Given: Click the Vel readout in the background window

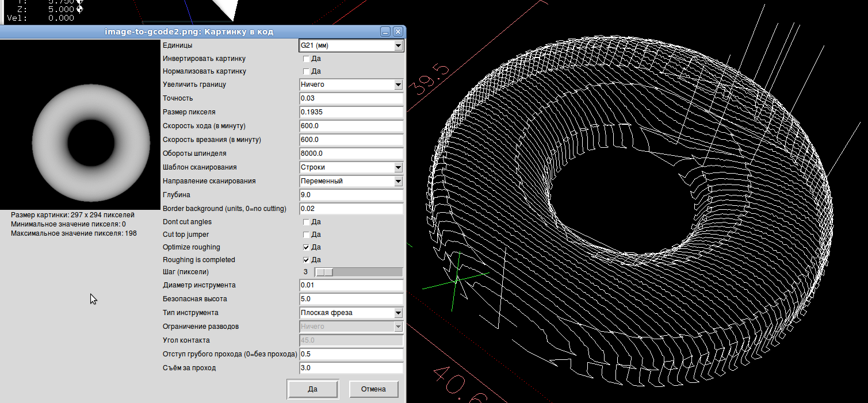Looking at the screenshot, I should click(x=41, y=18).
